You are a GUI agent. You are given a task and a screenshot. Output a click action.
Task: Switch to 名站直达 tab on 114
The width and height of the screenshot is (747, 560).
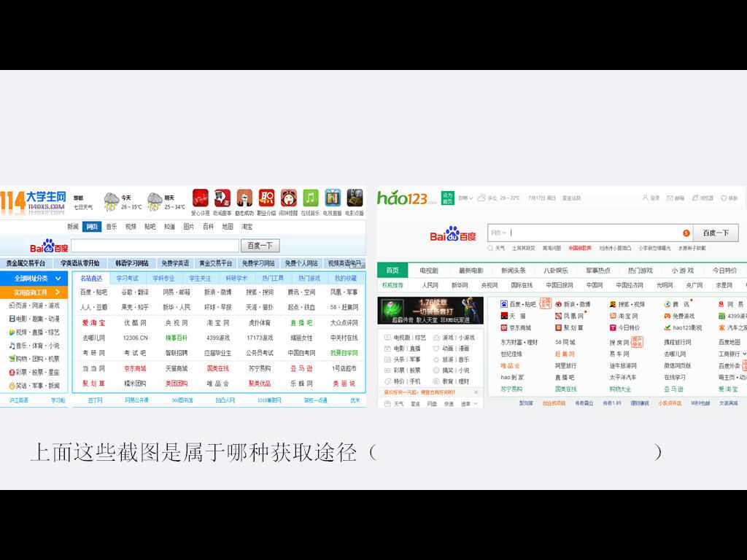91,278
